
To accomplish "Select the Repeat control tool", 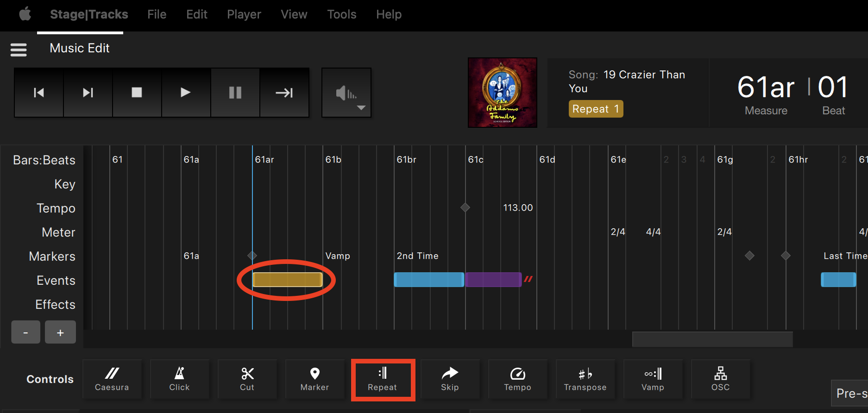I will click(383, 380).
